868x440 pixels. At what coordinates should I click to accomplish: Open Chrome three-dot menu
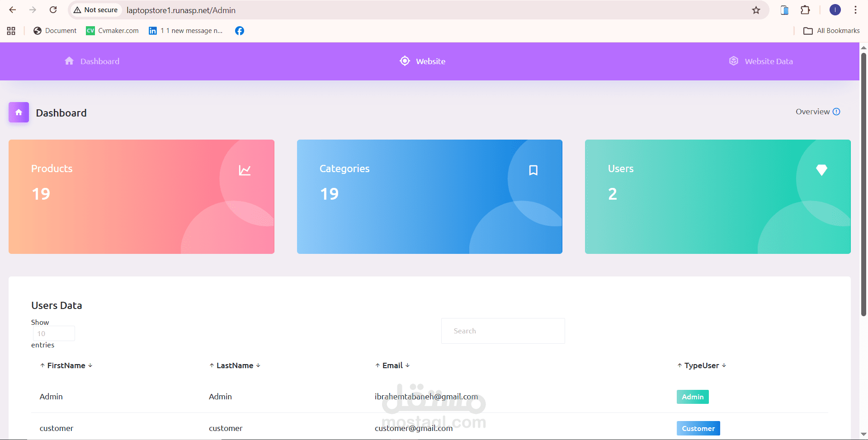855,10
